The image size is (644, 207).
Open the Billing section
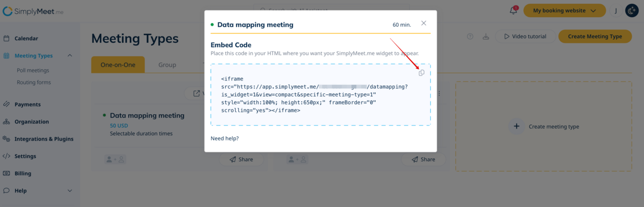pos(23,173)
